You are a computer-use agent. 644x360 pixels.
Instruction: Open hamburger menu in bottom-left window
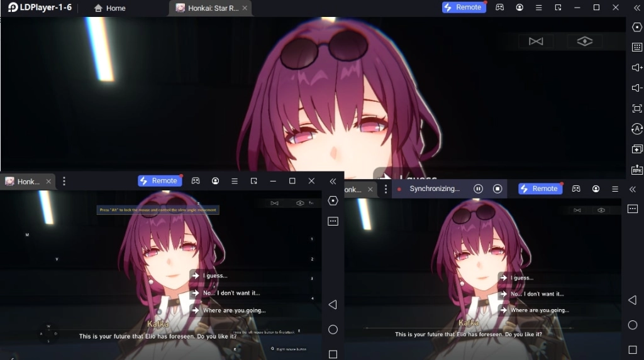tap(235, 181)
